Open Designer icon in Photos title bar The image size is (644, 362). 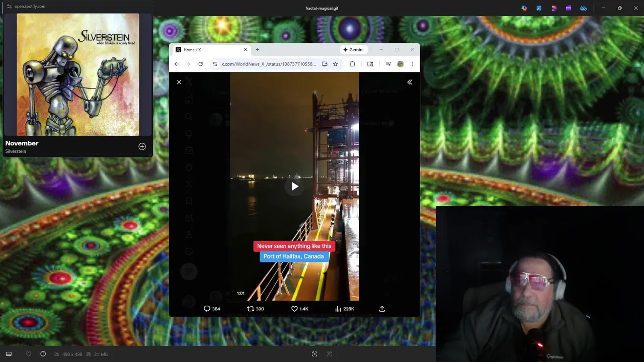click(554, 8)
